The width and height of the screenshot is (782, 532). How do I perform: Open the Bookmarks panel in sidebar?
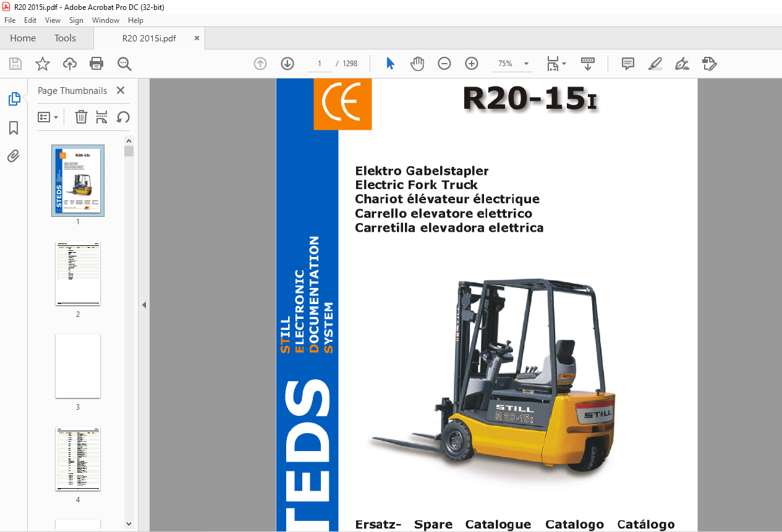tap(14, 128)
